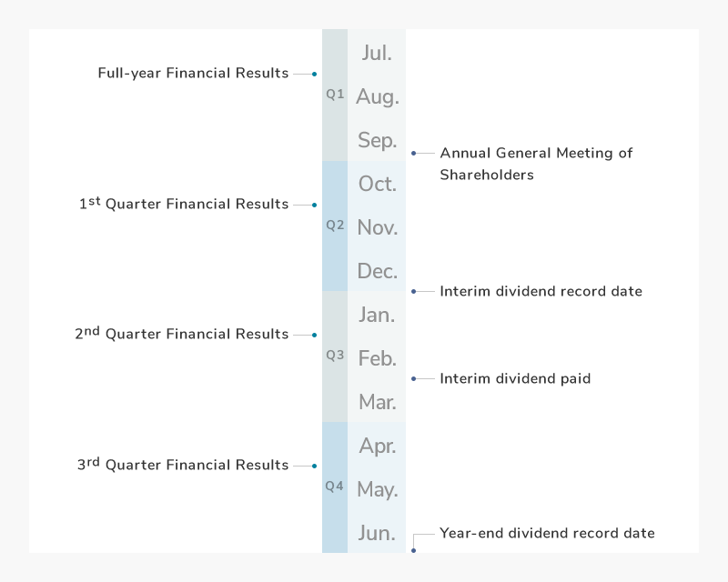Select the Q4 quarter label
This screenshot has height=582, width=728.
pyautogui.click(x=334, y=487)
